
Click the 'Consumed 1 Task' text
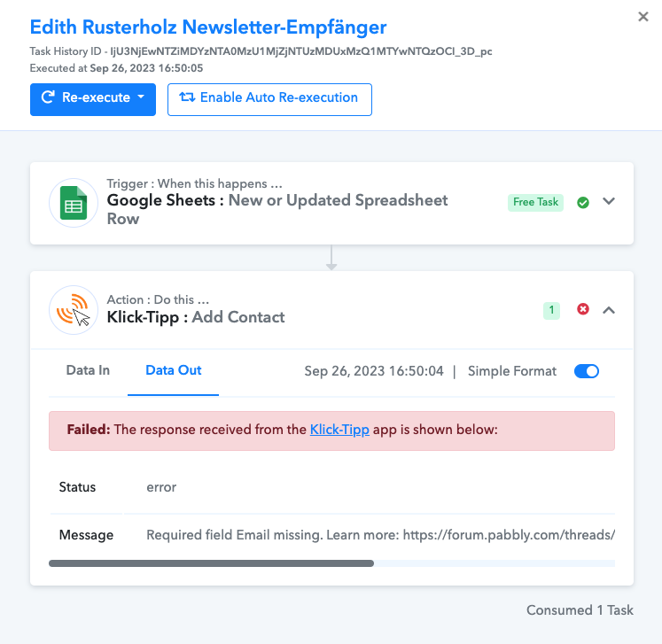pyautogui.click(x=580, y=610)
